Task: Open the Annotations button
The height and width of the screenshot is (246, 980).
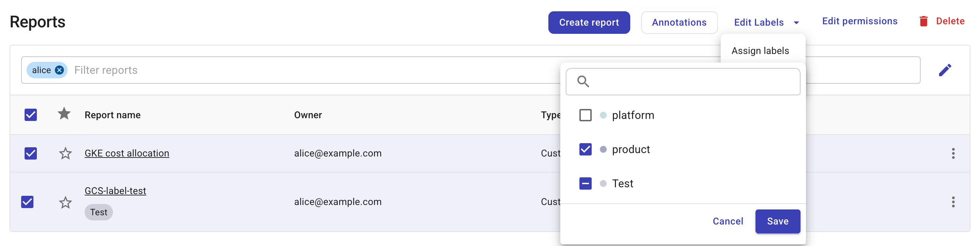Action: pyautogui.click(x=679, y=23)
